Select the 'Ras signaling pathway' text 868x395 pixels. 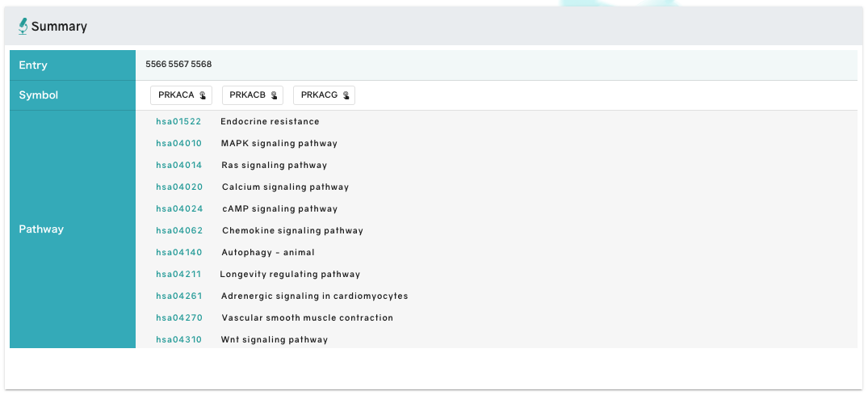(x=274, y=165)
